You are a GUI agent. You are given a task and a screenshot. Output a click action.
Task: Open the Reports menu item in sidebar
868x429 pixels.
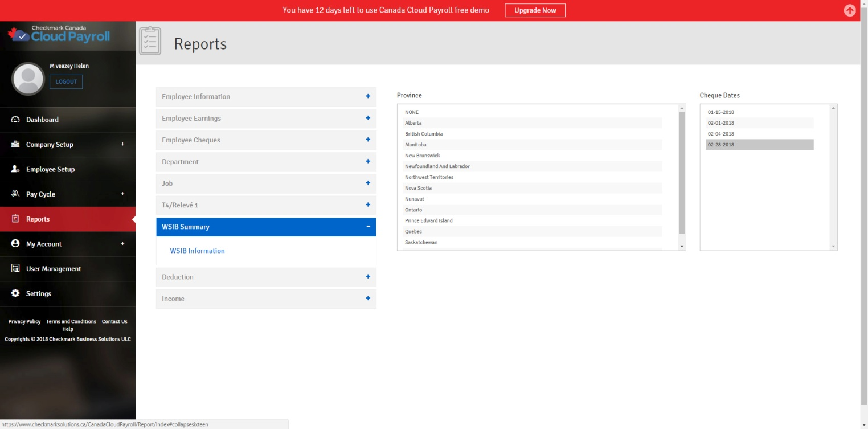[x=38, y=219]
